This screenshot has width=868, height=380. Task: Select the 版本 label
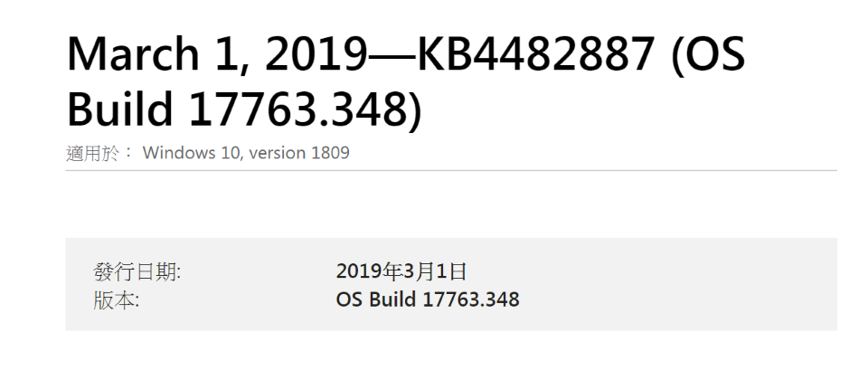pos(117,300)
